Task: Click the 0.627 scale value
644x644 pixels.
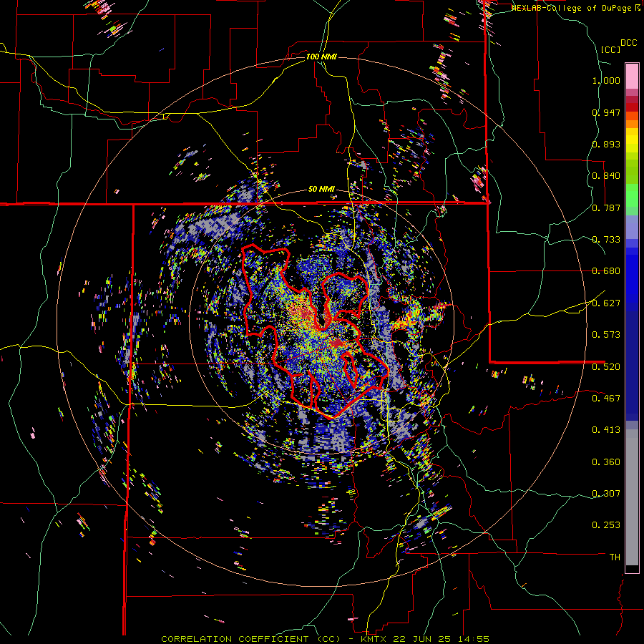Action: coord(606,303)
